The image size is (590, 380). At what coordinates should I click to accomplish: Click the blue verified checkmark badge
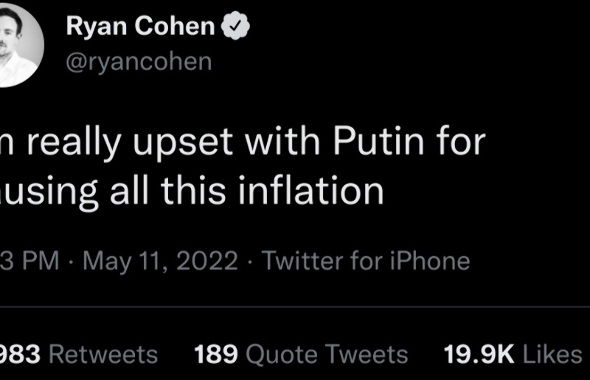coord(235,26)
